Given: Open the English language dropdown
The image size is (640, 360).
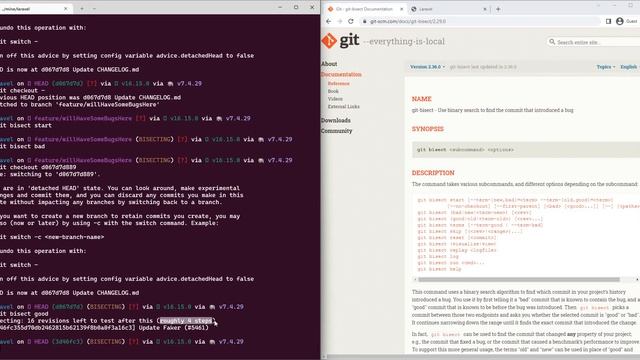Looking at the screenshot, I should [629, 67].
